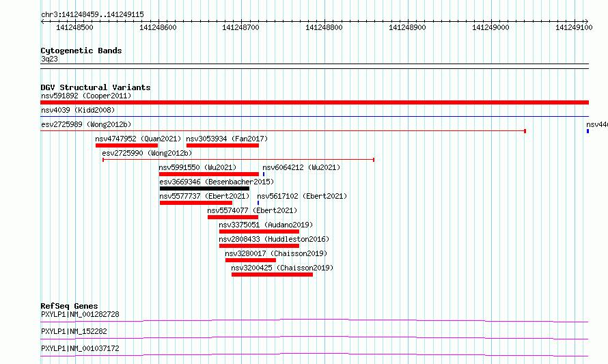Select the nsv5991550 (Wu2021) red bar
Viewport: 608px width, 364px height.
[209, 174]
